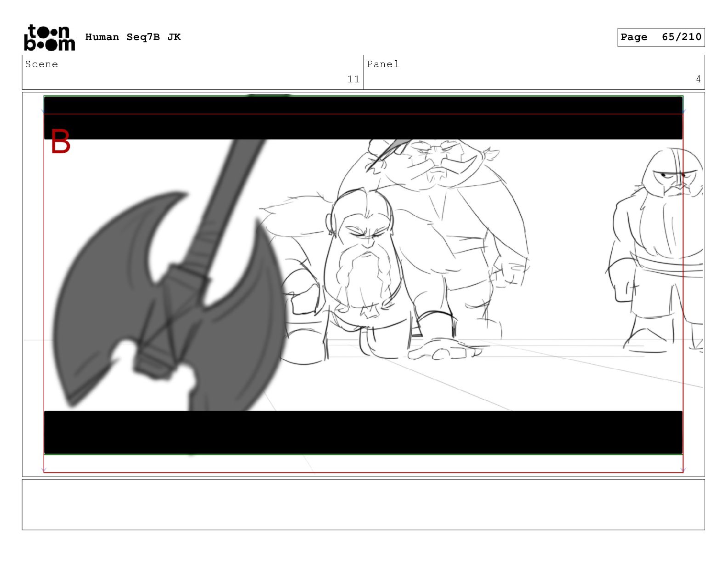Click the 'Panel' label

[383, 64]
